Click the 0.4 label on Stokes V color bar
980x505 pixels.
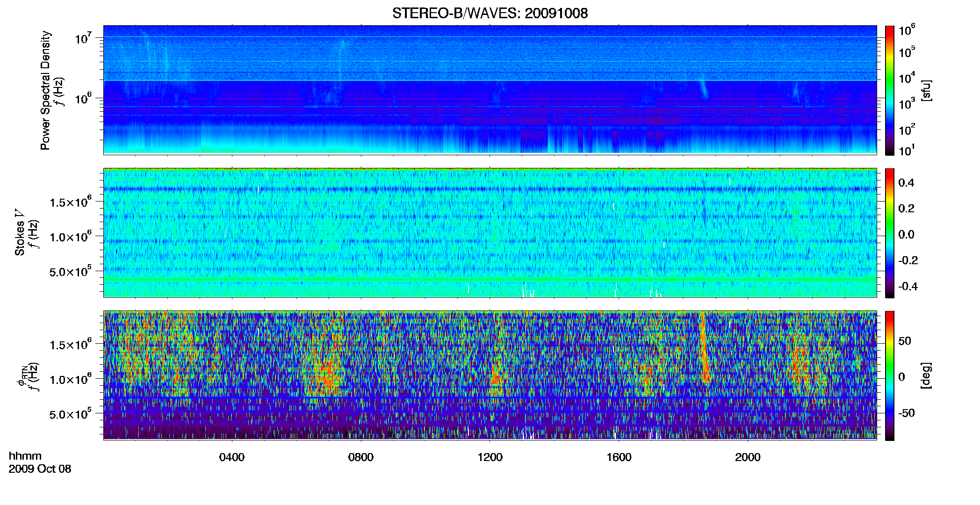906,183
